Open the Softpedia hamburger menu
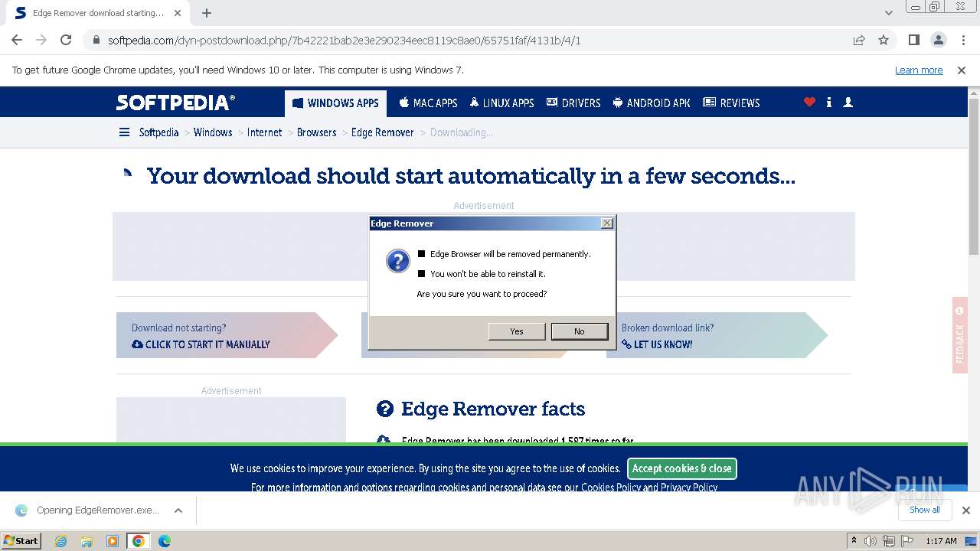 [124, 132]
